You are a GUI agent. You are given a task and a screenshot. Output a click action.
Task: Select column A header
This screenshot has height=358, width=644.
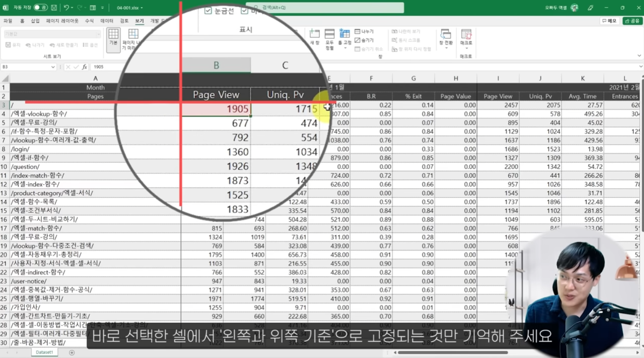[x=95, y=78]
